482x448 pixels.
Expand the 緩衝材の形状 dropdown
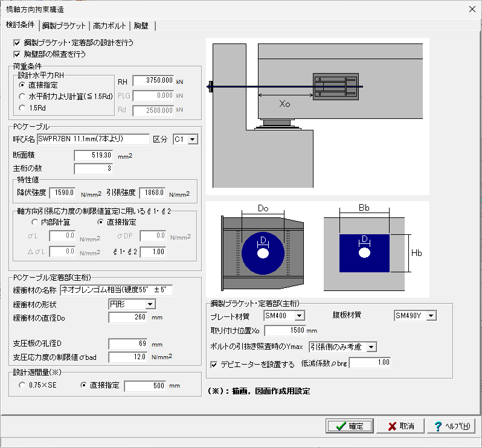click(150, 304)
